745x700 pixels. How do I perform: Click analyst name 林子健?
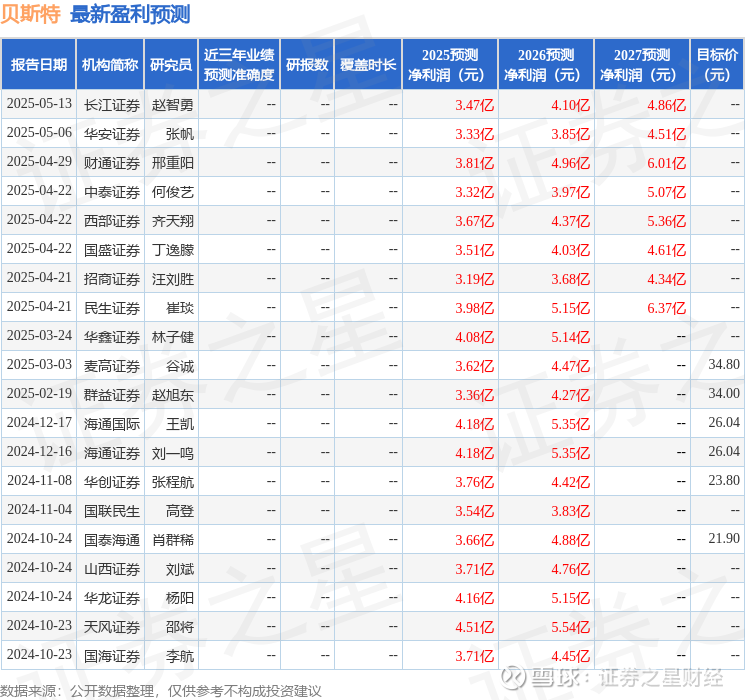173,337
